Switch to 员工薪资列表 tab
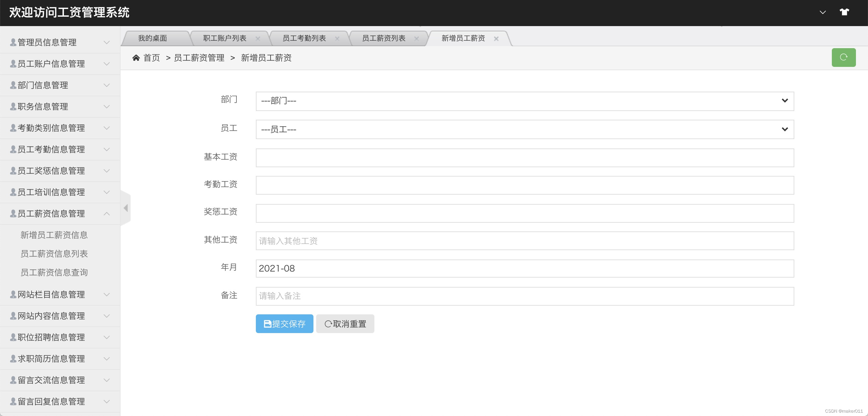Screen dimensions: 868x416 [x=383, y=38]
